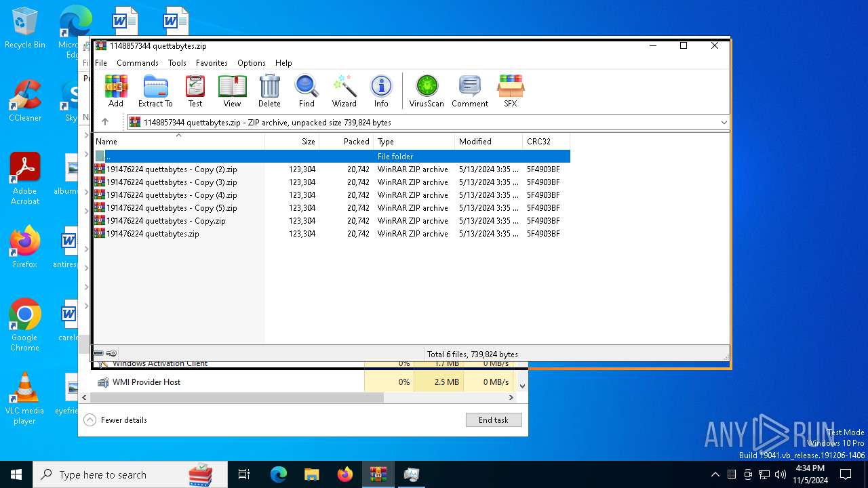This screenshot has width=868, height=488.
Task: Click the View toolbar icon
Action: [x=232, y=91]
